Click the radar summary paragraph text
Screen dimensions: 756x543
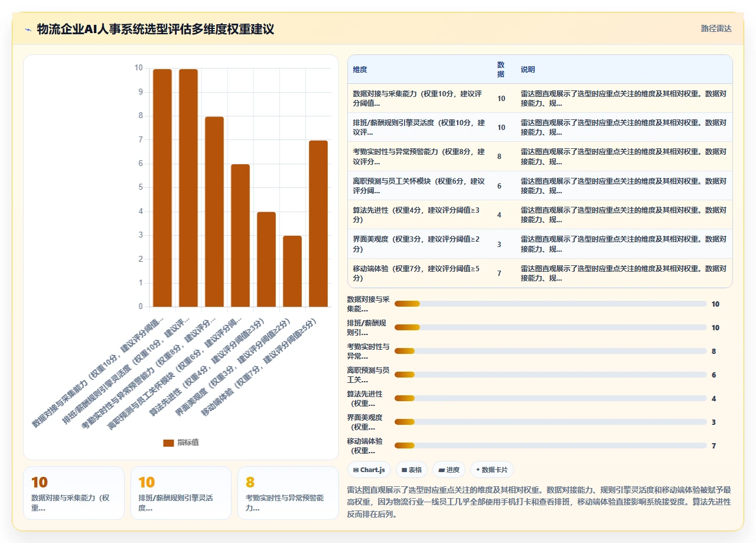click(540, 502)
